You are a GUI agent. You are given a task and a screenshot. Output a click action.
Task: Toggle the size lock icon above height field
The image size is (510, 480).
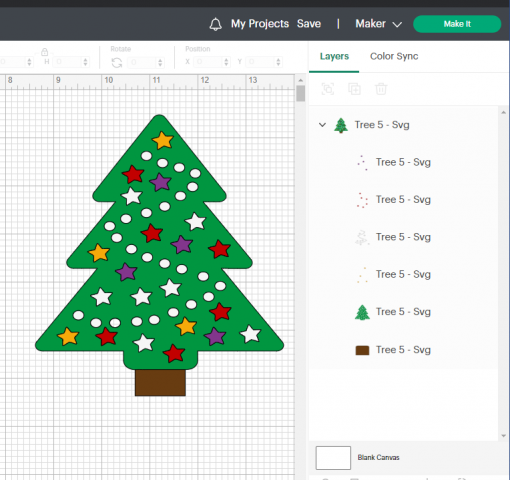[45, 52]
